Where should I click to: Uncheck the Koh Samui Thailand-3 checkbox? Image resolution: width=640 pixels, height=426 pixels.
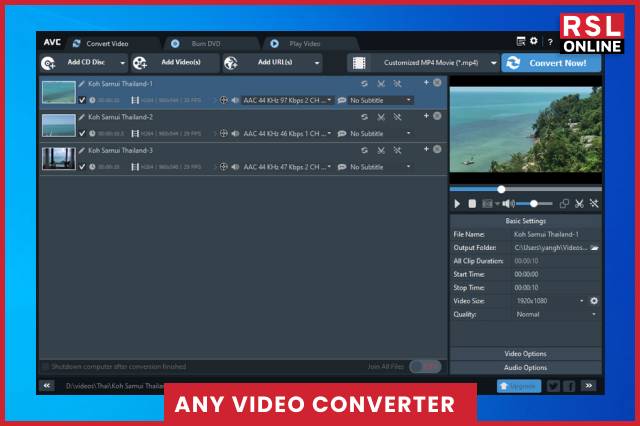[82, 167]
